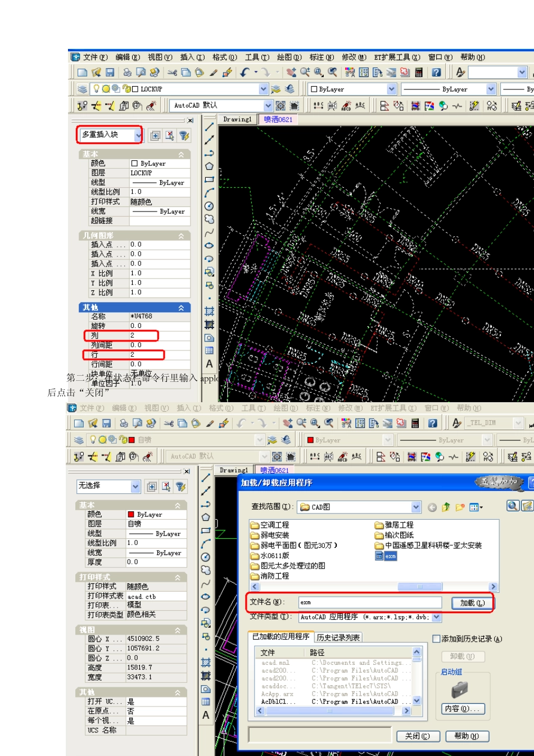534x756 pixels.
Task: Open 格式(O) menu in LOCKUP-layer window
Action: pos(224,57)
